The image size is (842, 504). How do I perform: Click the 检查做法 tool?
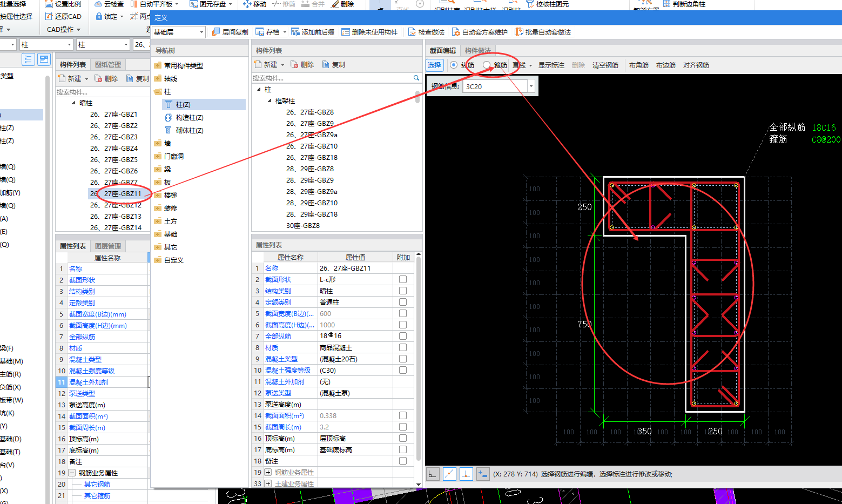tap(426, 32)
